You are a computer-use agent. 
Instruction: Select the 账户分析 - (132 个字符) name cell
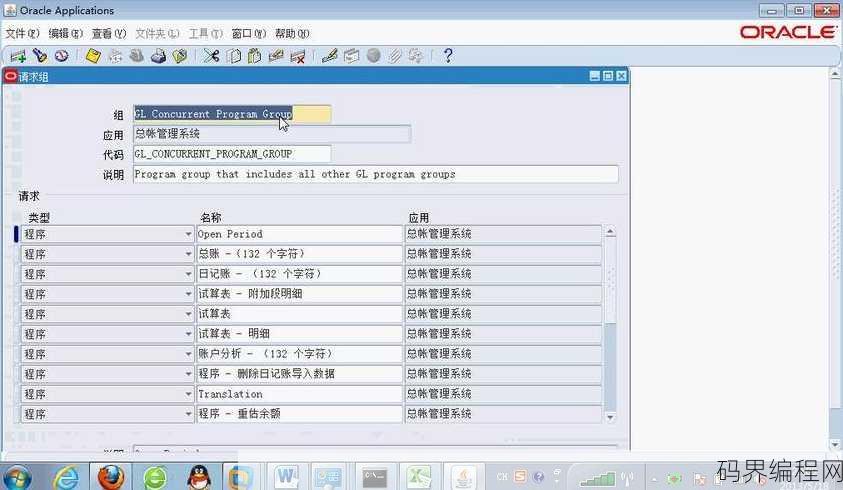[299, 354]
